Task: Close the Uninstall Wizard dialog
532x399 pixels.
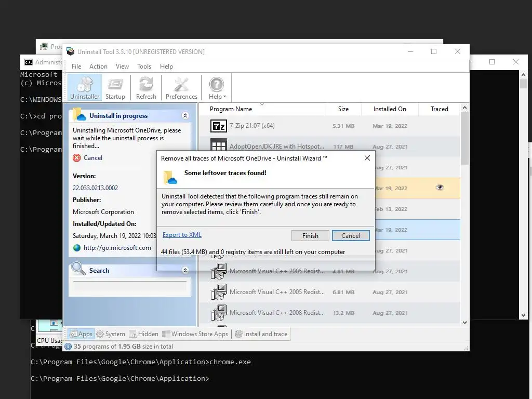Action: [367, 158]
